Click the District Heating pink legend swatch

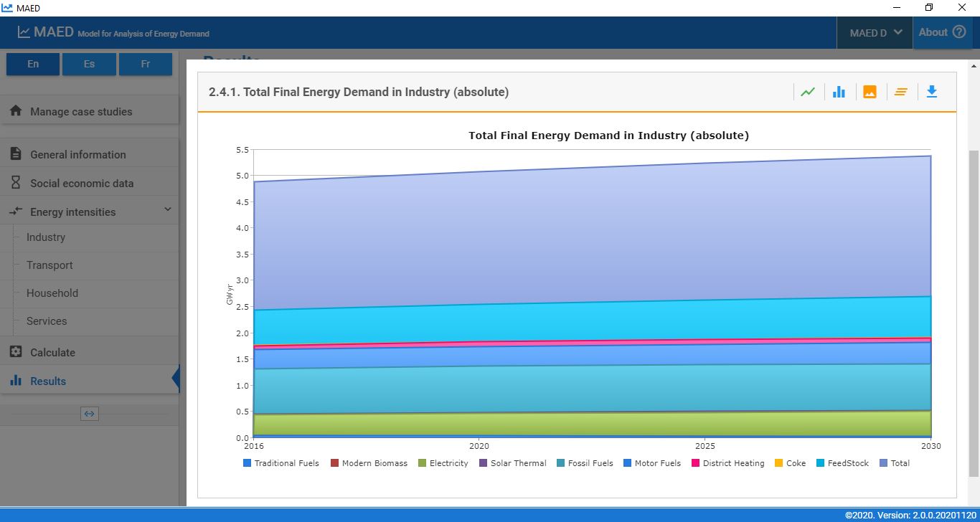click(x=695, y=463)
